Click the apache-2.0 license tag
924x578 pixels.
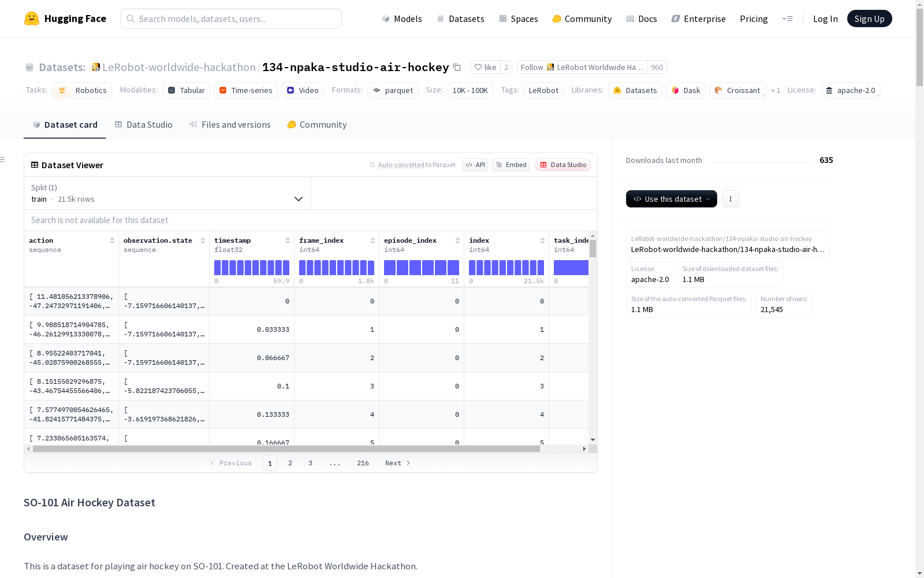(851, 90)
